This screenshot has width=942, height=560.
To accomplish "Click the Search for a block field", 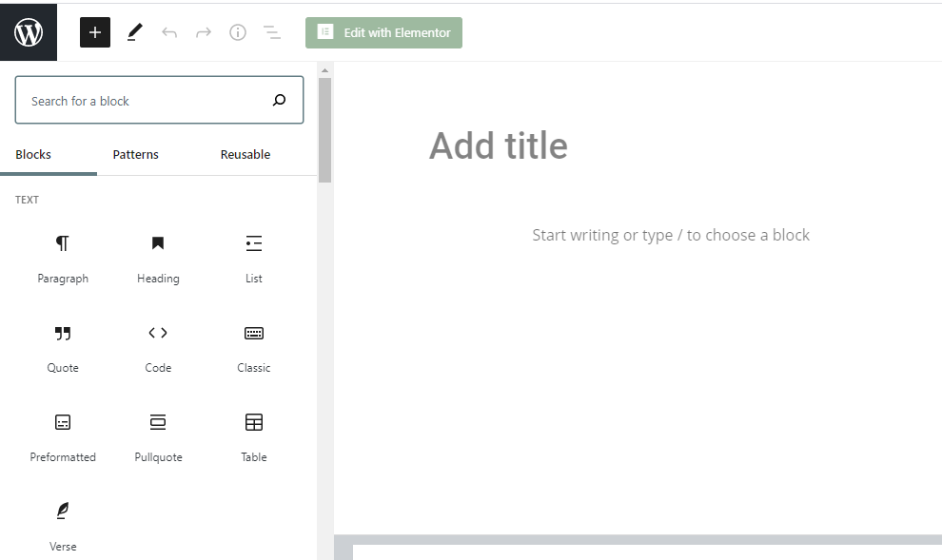I will (x=159, y=100).
